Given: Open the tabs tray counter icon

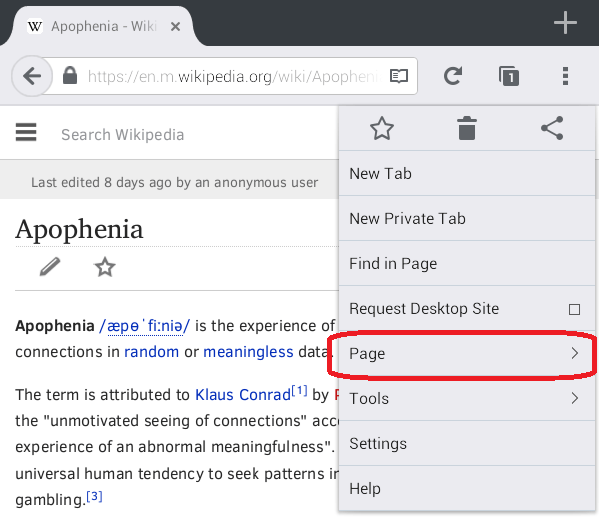Looking at the screenshot, I should (509, 76).
